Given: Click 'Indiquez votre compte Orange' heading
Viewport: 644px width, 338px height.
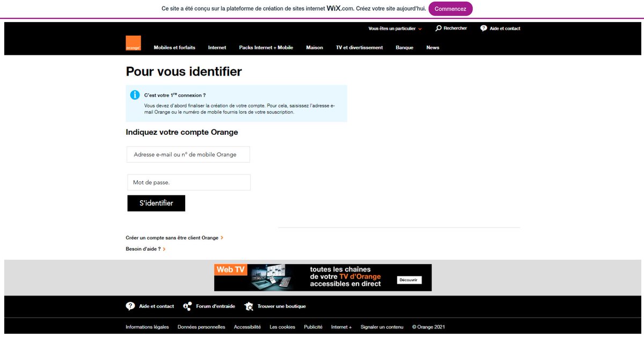Looking at the screenshot, I should tap(182, 132).
